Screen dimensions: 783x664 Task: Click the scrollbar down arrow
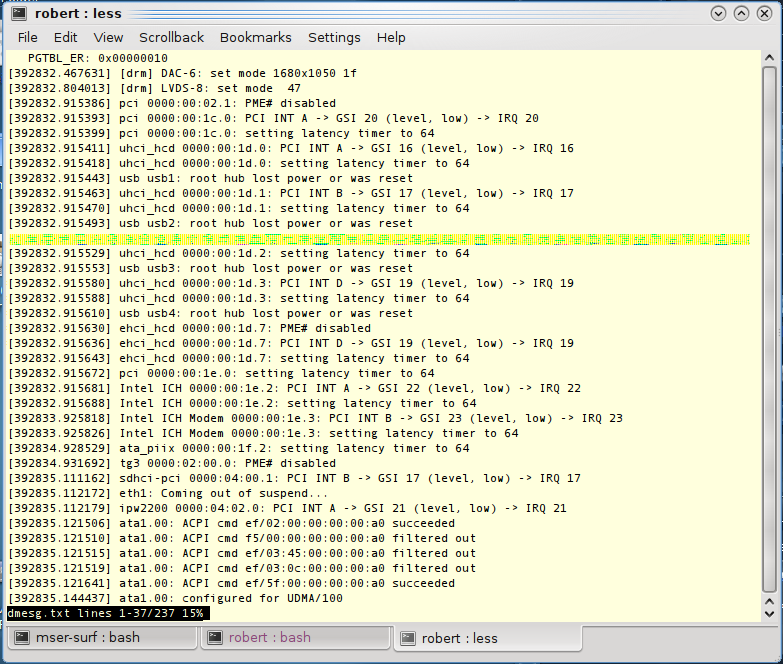(768, 612)
